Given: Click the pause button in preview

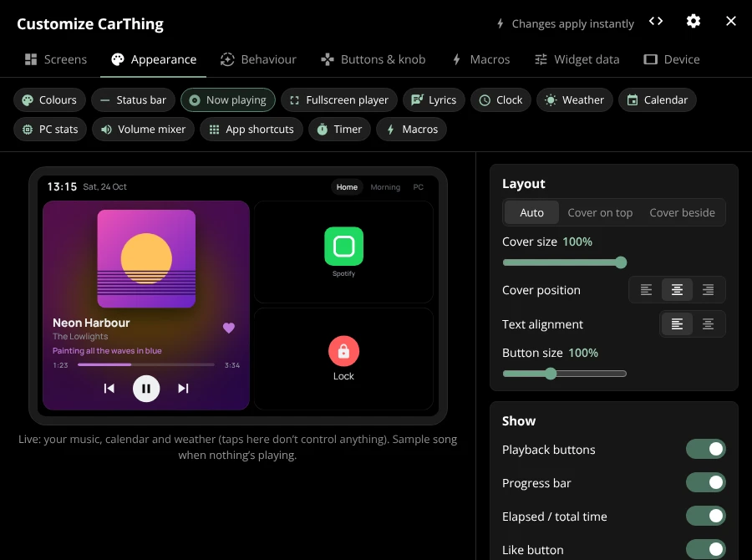Looking at the screenshot, I should [x=146, y=388].
